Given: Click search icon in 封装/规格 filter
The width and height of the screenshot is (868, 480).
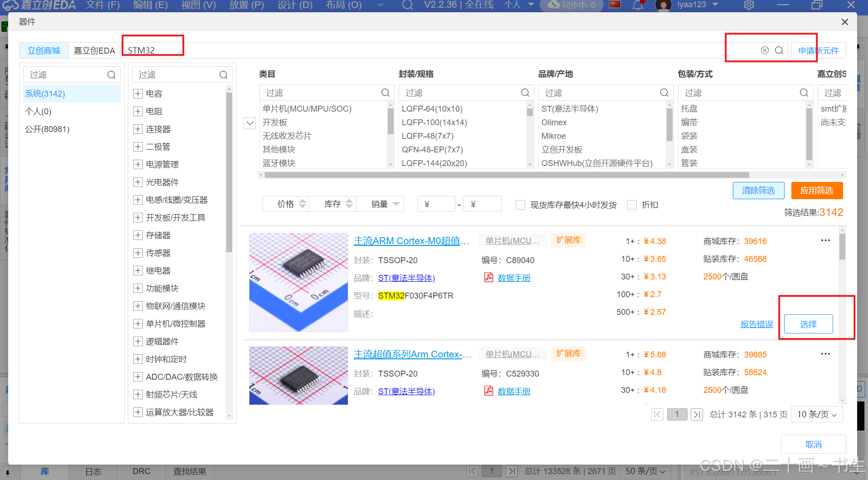Looking at the screenshot, I should tap(525, 93).
